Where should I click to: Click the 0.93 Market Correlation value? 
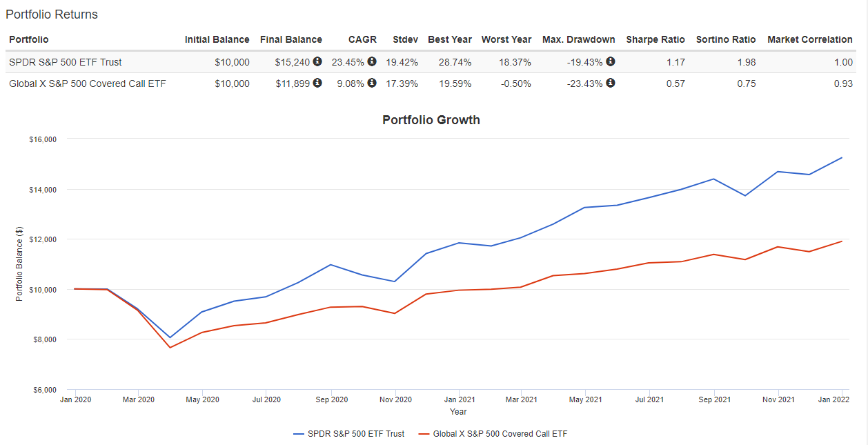(x=843, y=83)
